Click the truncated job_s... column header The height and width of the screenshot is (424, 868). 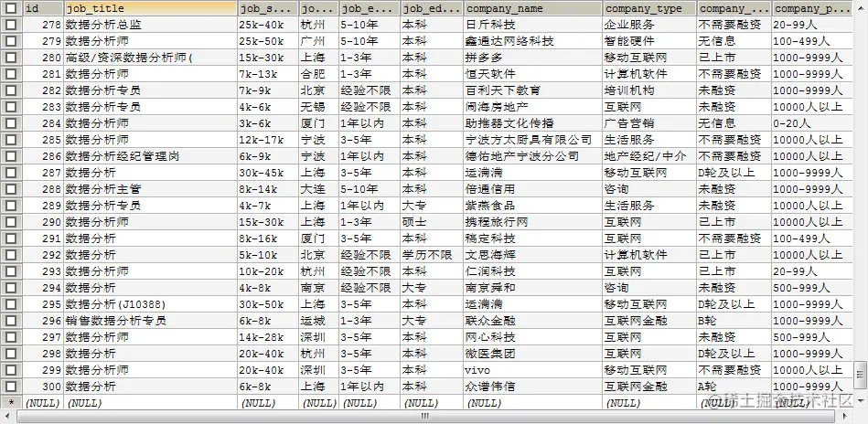[x=268, y=8]
